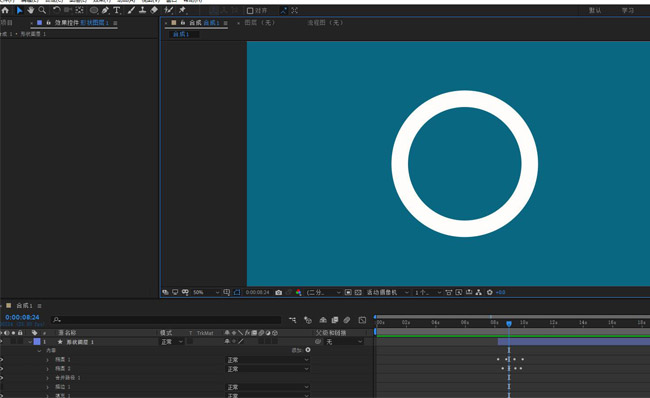Click the timeline current time 0:00:08:24
This screenshot has height=398, width=650.
click(x=22, y=317)
